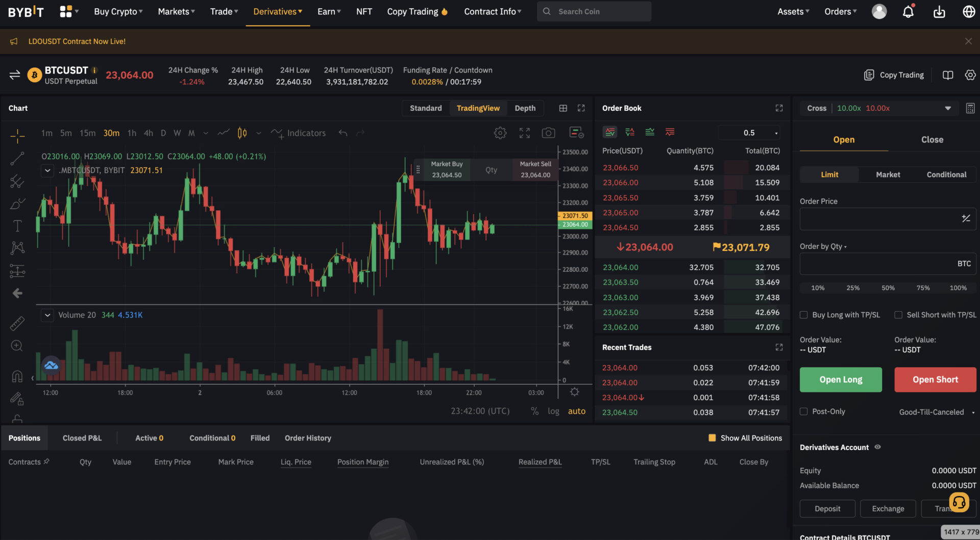Select the cross/crosshair cursor tool on chart toolbar
This screenshot has width=980, height=540.
pos(17,136)
